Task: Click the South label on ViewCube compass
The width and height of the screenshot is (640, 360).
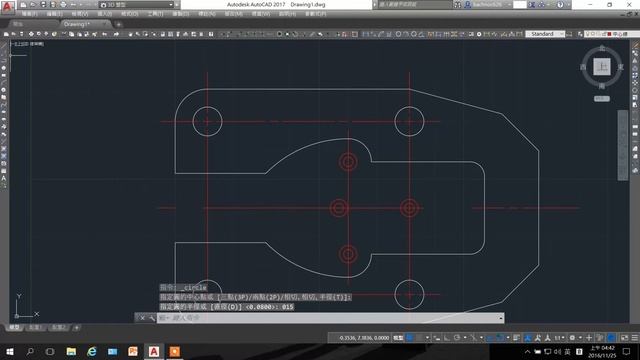Action: pyautogui.click(x=602, y=86)
